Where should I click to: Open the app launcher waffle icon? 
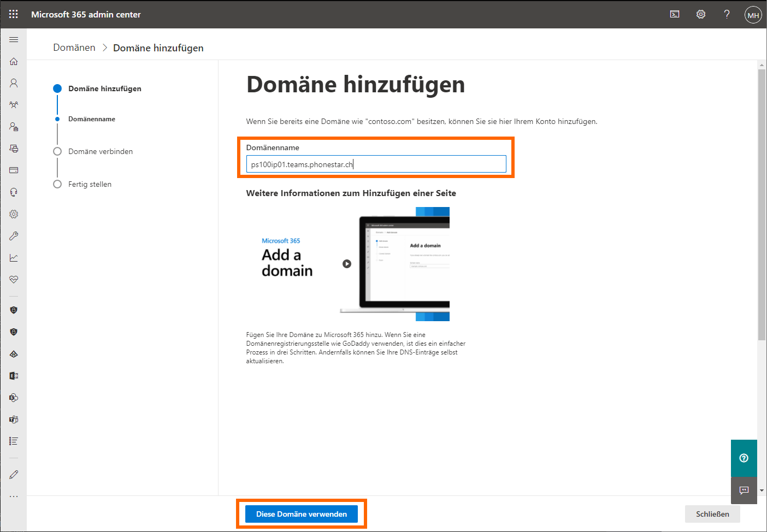pyautogui.click(x=14, y=14)
